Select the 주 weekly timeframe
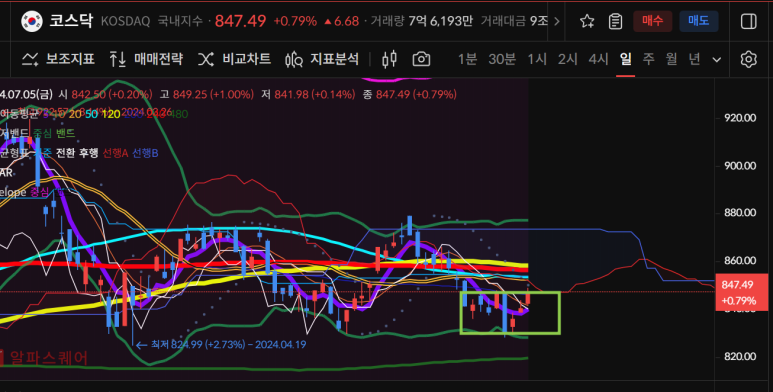773x392 pixels. pyautogui.click(x=648, y=59)
